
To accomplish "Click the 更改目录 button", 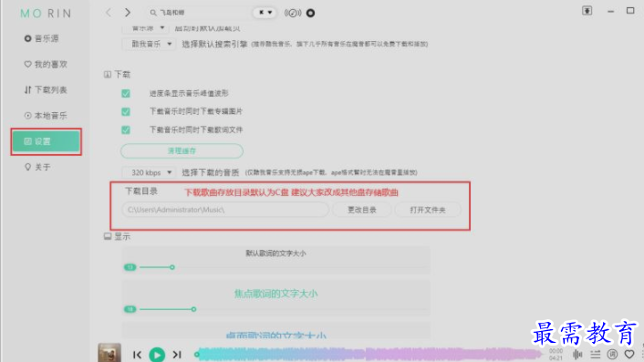I will pos(361,210).
